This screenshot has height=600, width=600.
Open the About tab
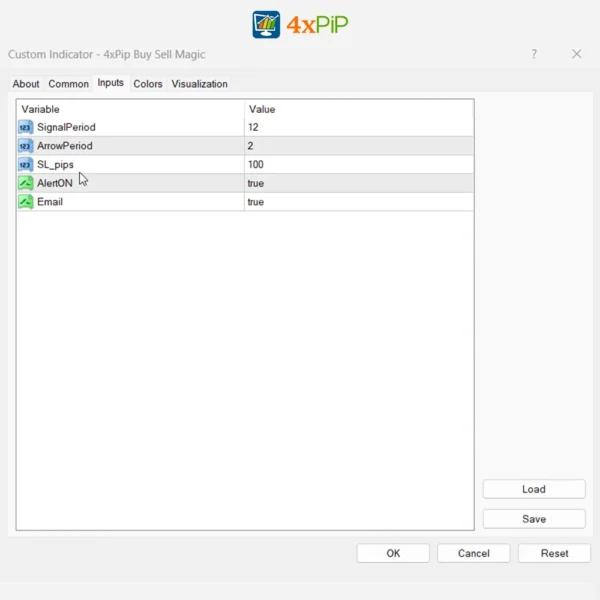(26, 84)
